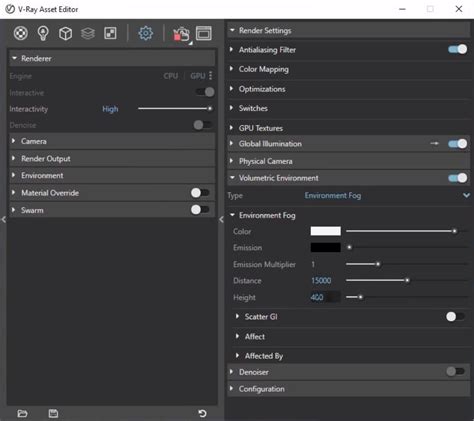The image size is (474, 421).
Task: Open the Lights tab bulb icon
Action: click(x=43, y=33)
